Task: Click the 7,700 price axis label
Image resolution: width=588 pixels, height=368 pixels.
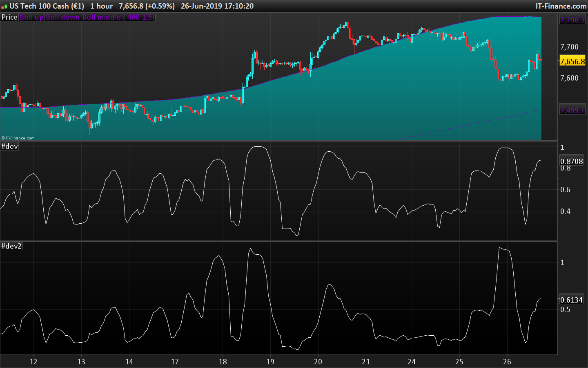Action: pyautogui.click(x=569, y=47)
